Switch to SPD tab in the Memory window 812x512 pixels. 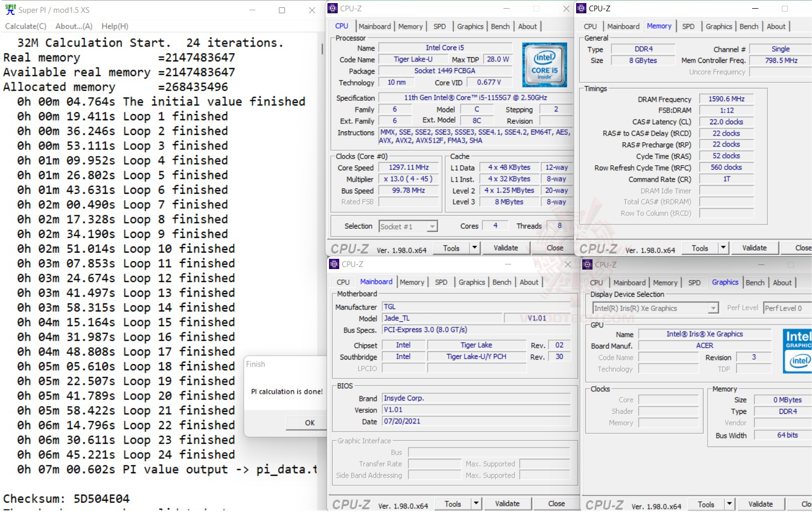pyautogui.click(x=688, y=27)
